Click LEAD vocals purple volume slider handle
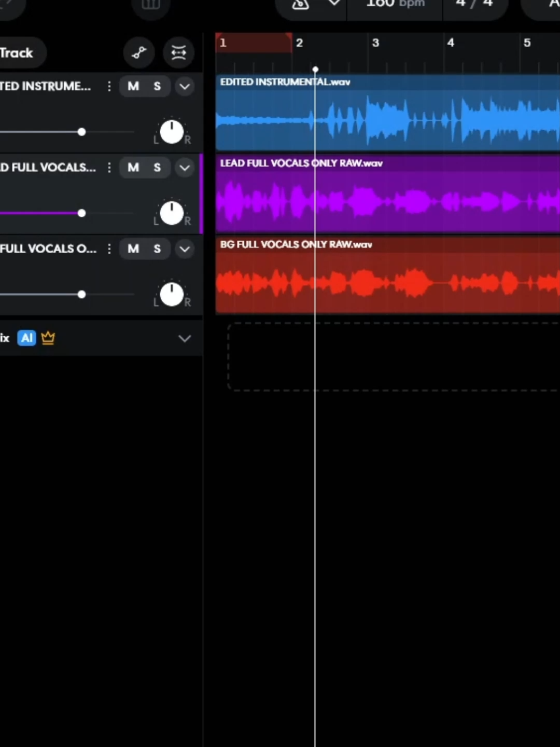 81,213
